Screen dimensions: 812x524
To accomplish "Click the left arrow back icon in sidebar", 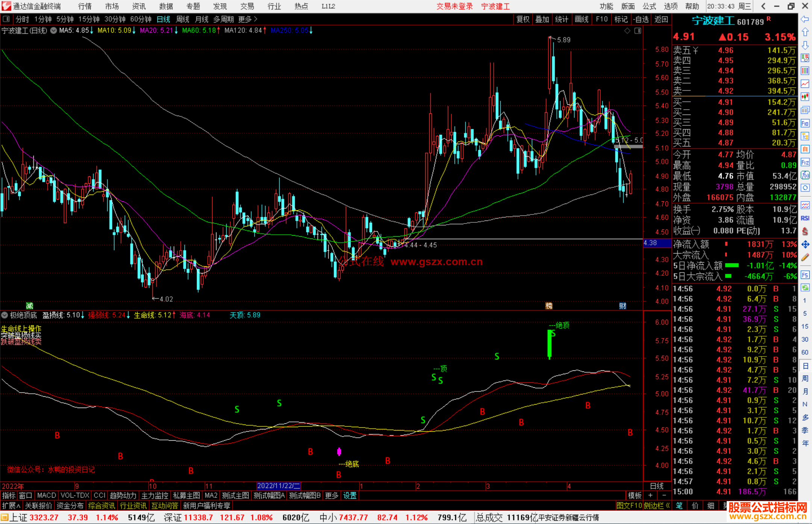I will pyautogui.click(x=805, y=19).
